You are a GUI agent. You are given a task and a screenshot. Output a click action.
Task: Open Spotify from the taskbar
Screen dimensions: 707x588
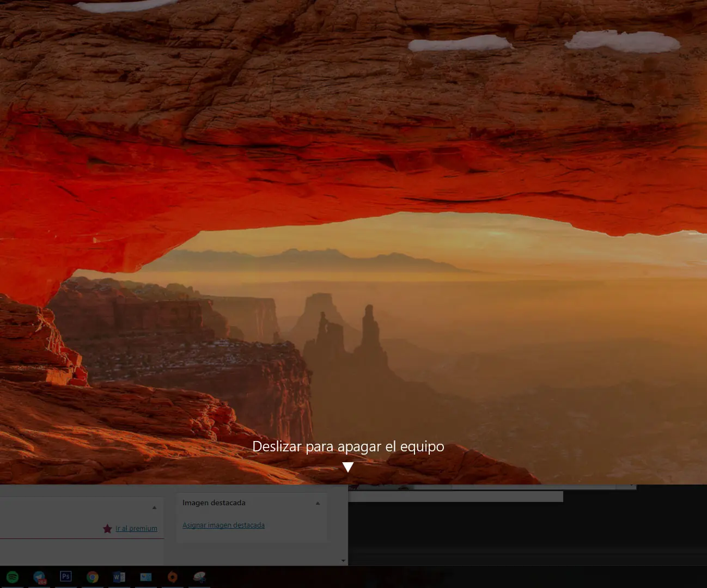pos(12,577)
